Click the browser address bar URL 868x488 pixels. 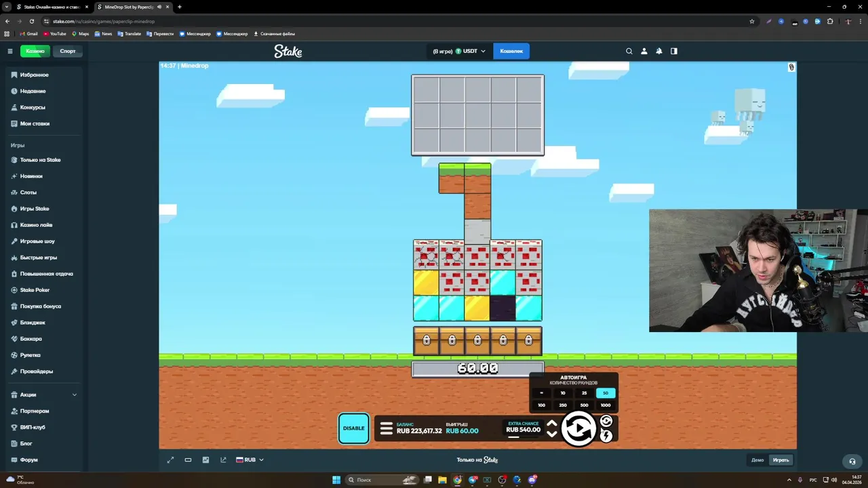104,21
